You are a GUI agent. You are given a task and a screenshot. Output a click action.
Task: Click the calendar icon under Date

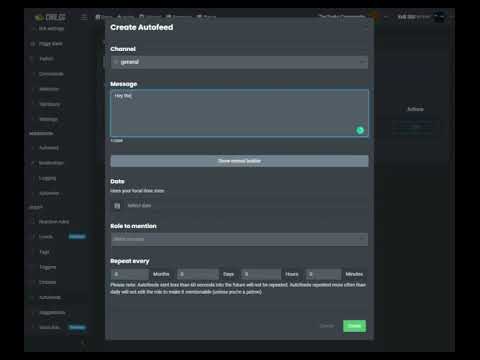117,206
